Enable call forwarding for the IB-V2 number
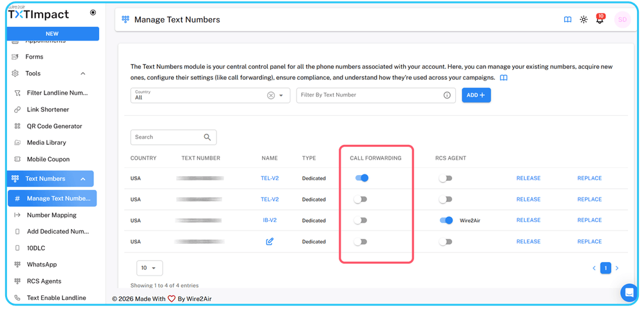Image resolution: width=644 pixels, height=309 pixels. 361,220
